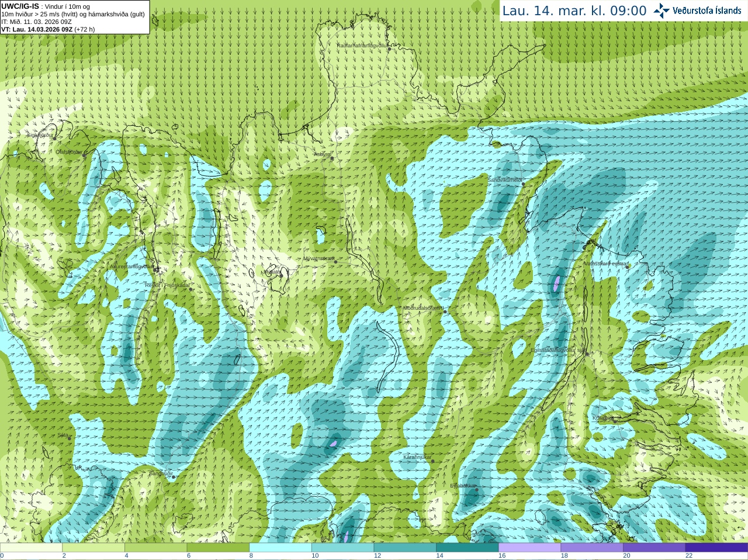748x560 pixels.
Task: Click the legend tick label '16'
Action: click(x=502, y=556)
